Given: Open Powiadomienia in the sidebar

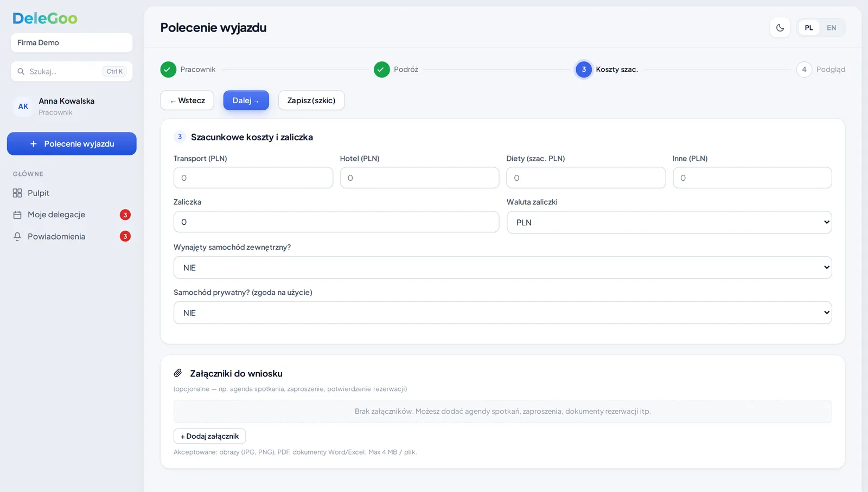Looking at the screenshot, I should pyautogui.click(x=72, y=237).
